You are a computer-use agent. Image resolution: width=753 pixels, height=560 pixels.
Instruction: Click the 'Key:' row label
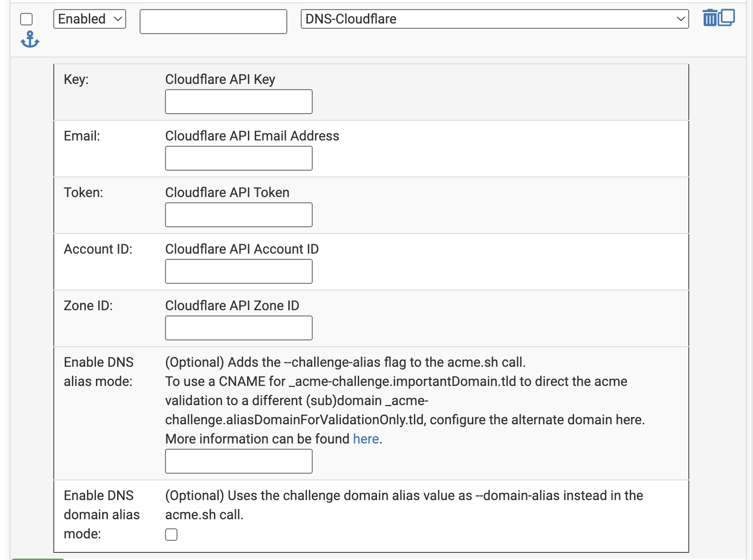(76, 79)
